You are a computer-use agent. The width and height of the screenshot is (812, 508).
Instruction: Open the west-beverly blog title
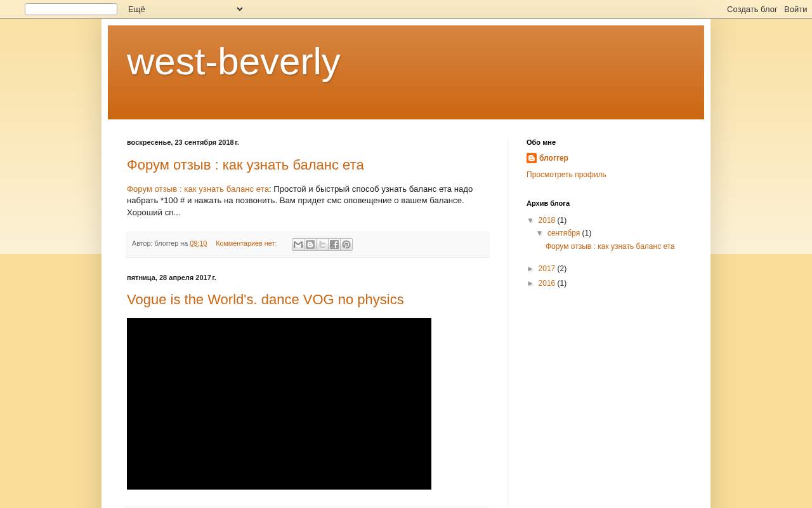coord(233,62)
